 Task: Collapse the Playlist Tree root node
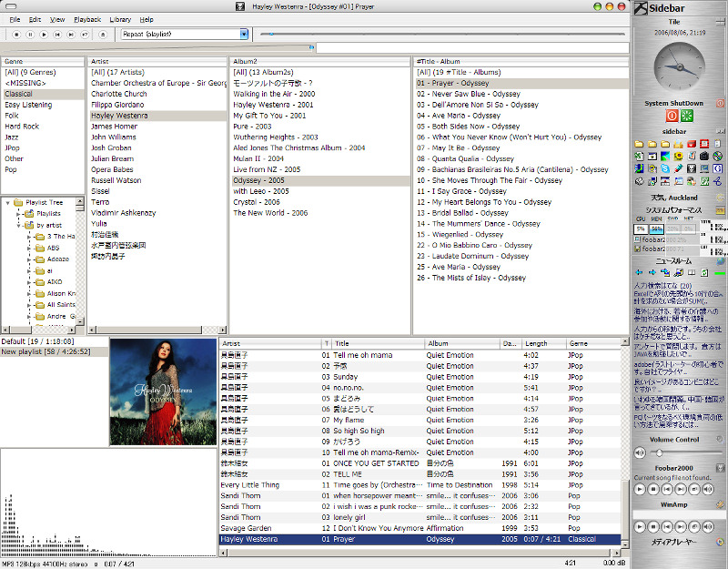[7, 203]
